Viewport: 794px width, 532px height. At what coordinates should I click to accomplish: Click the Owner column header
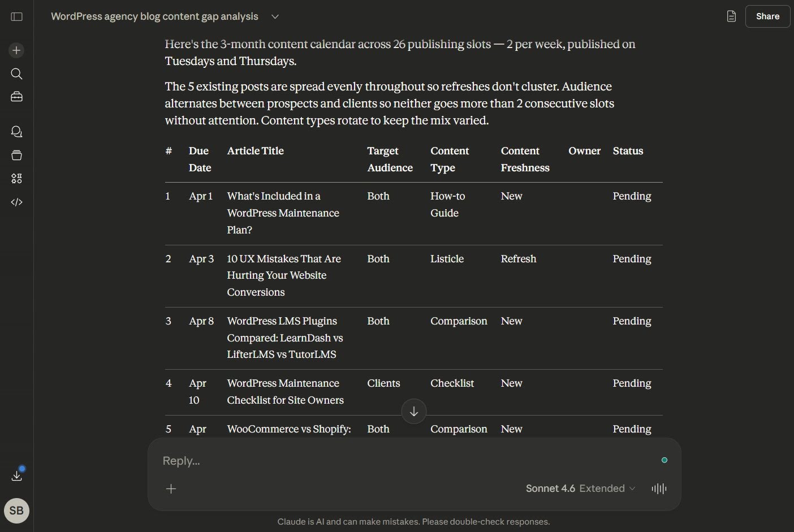(584, 151)
